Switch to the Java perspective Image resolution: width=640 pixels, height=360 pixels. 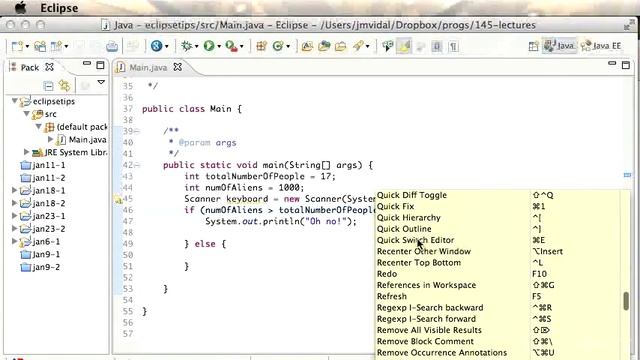point(559,46)
